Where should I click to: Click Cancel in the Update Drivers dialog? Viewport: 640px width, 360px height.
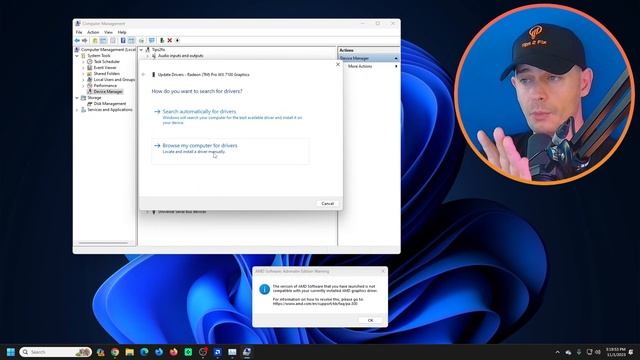point(327,203)
